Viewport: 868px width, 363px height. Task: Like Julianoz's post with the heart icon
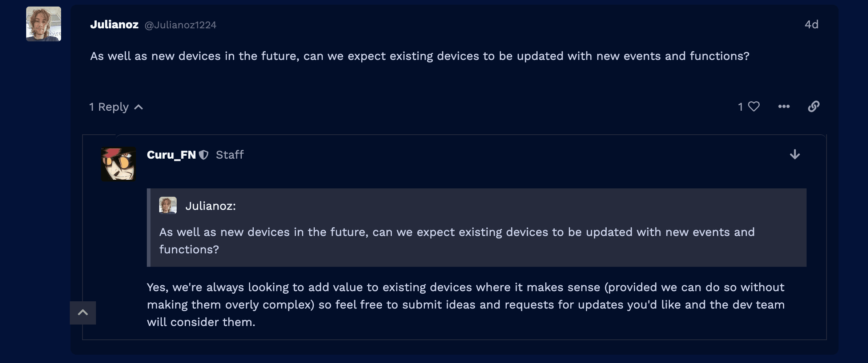click(x=754, y=106)
